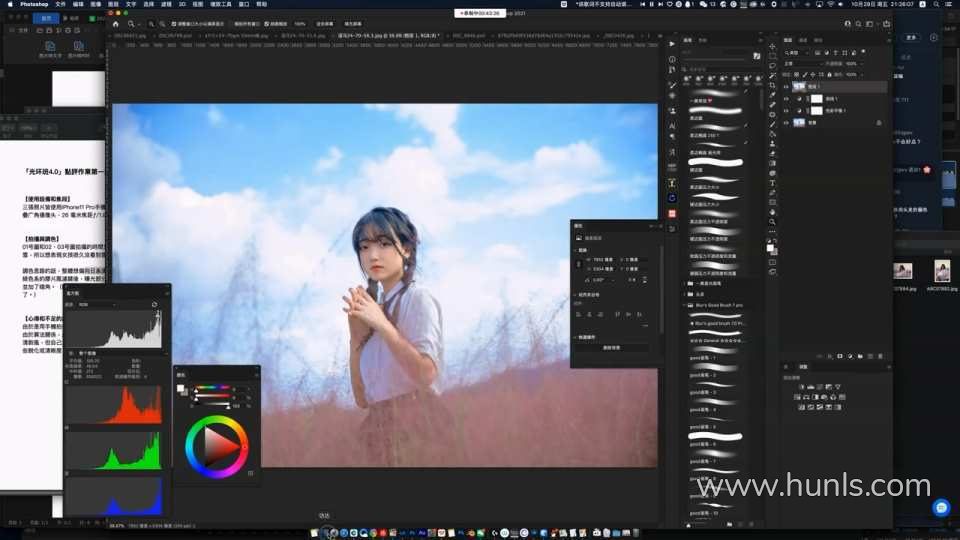Click the Fill Screen button

pos(353,24)
